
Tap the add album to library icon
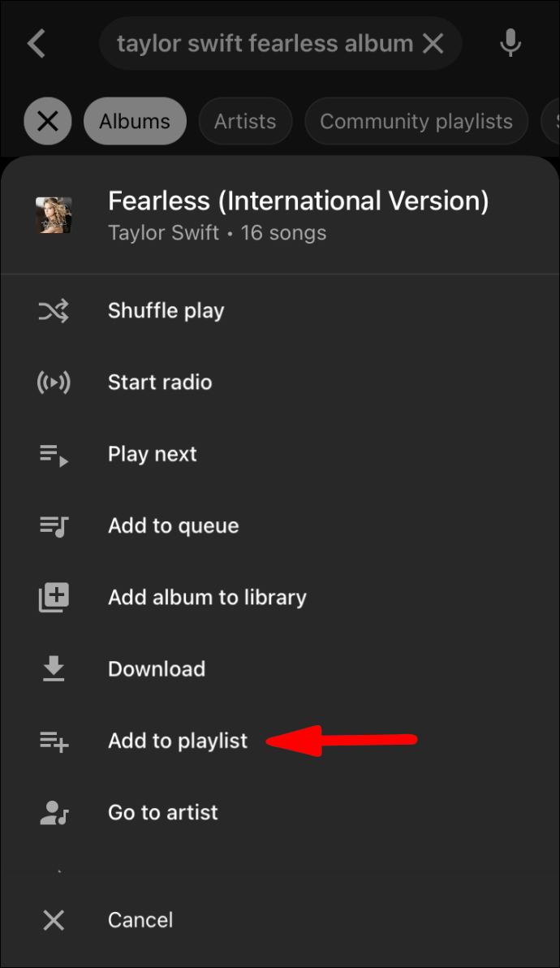click(x=54, y=597)
